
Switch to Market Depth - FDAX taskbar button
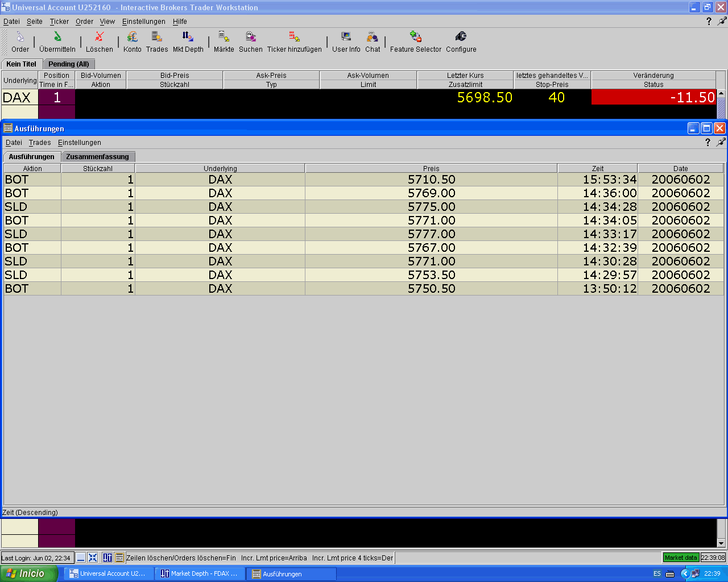tap(200, 573)
